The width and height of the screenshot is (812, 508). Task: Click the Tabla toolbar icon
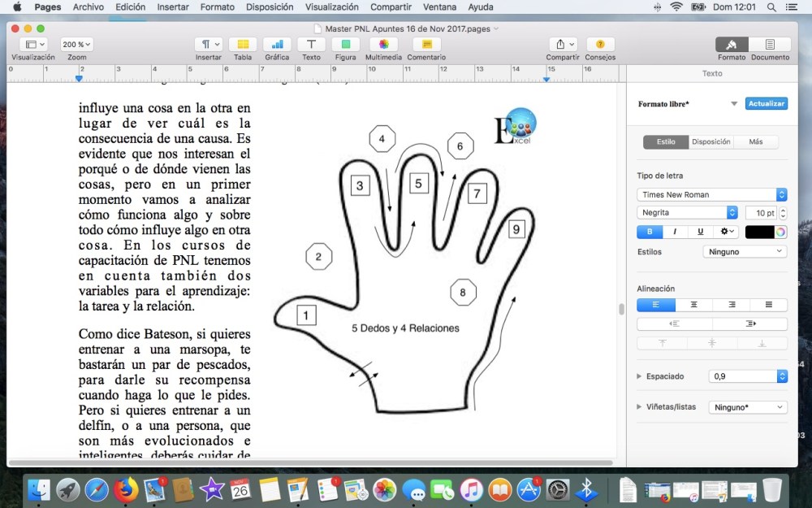click(x=243, y=45)
